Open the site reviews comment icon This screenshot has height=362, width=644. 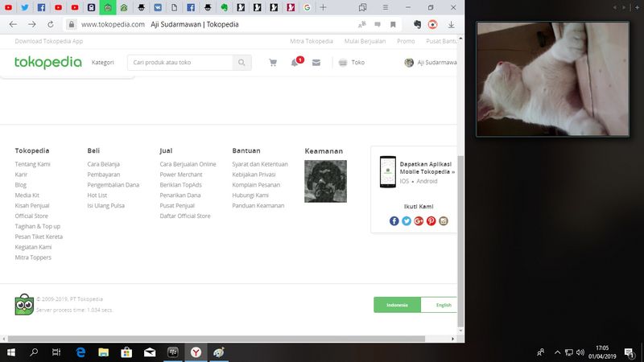(x=378, y=25)
